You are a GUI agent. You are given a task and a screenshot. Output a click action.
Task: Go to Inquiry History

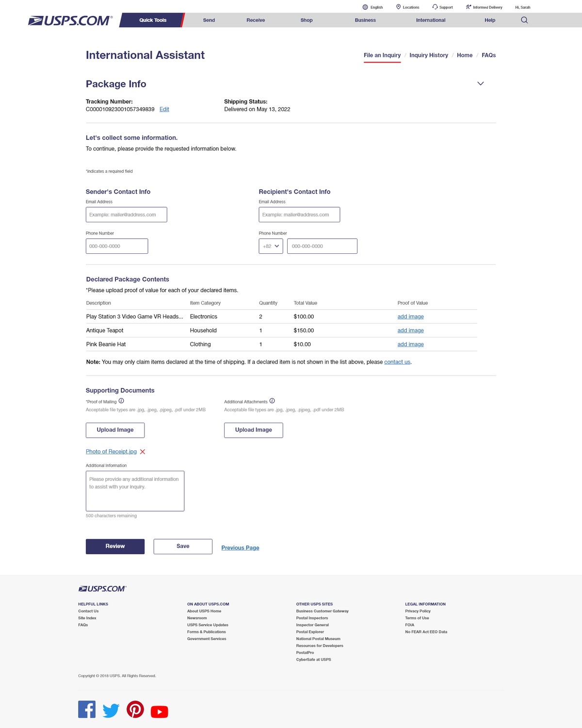(429, 55)
